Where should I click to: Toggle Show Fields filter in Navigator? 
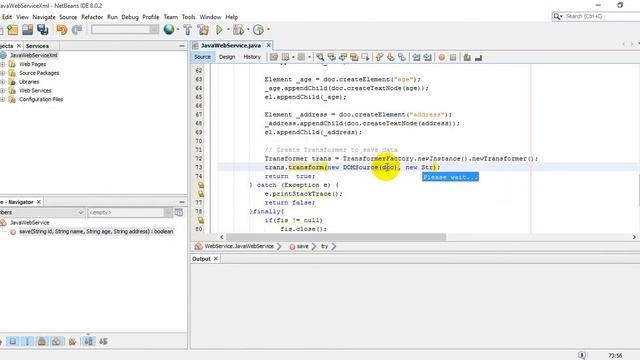click(13, 341)
